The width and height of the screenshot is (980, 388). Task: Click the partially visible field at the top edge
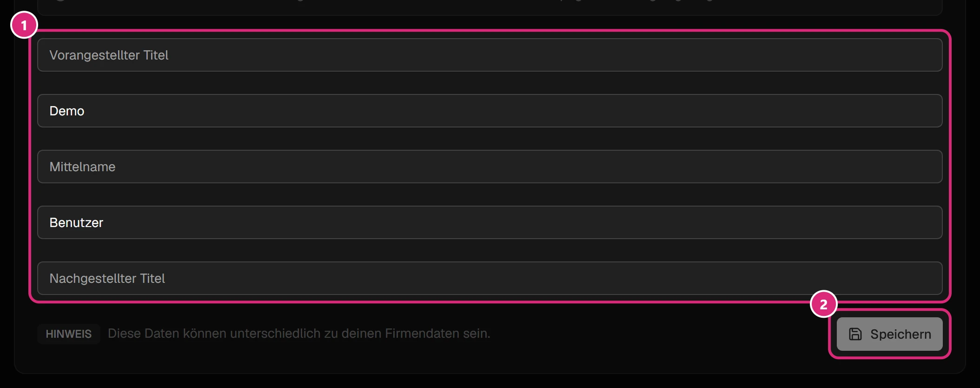pyautogui.click(x=490, y=7)
